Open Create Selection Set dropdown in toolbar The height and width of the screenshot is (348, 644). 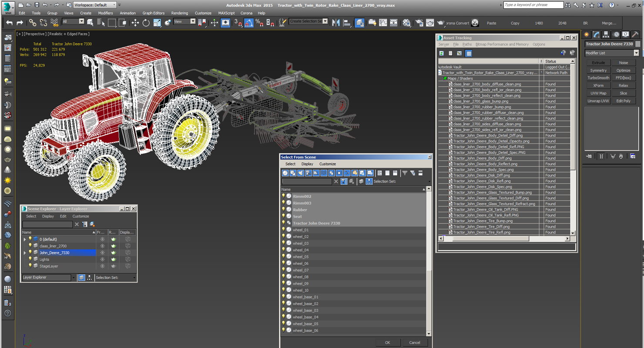(x=309, y=21)
